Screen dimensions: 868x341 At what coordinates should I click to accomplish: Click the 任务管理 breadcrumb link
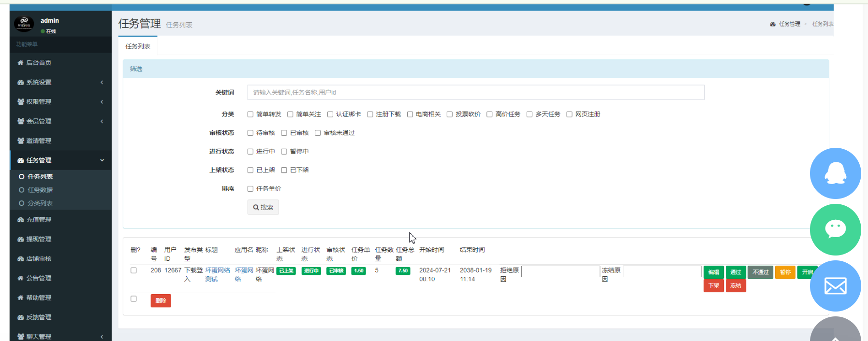coord(789,24)
